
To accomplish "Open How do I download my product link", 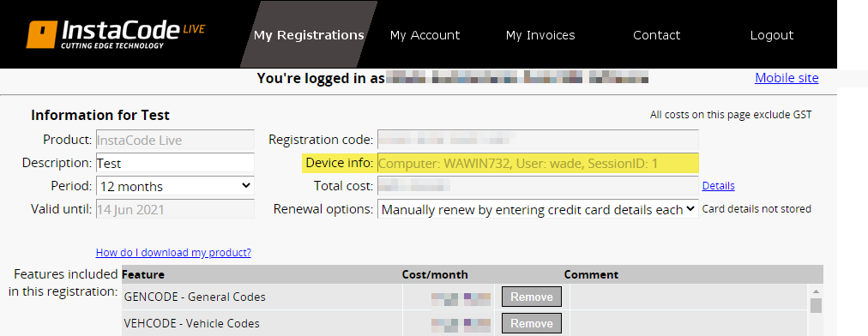I will tap(173, 252).
